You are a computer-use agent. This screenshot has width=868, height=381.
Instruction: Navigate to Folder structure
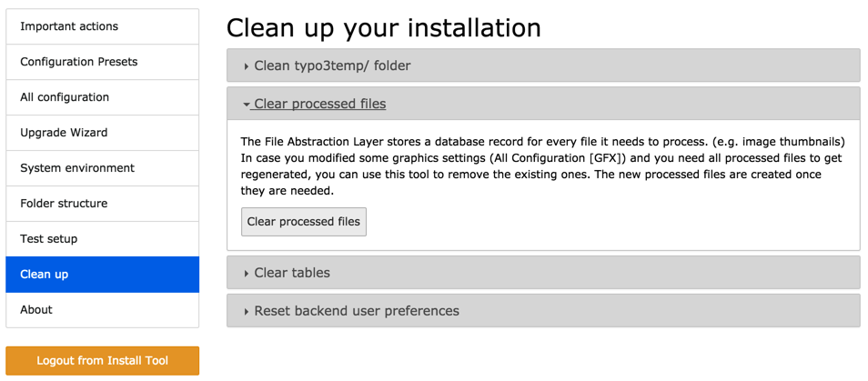click(x=64, y=204)
